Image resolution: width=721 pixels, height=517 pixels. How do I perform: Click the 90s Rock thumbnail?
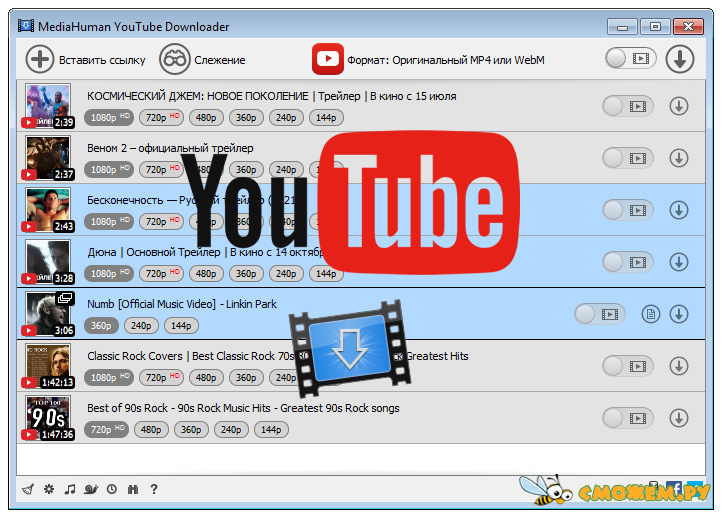(48, 418)
